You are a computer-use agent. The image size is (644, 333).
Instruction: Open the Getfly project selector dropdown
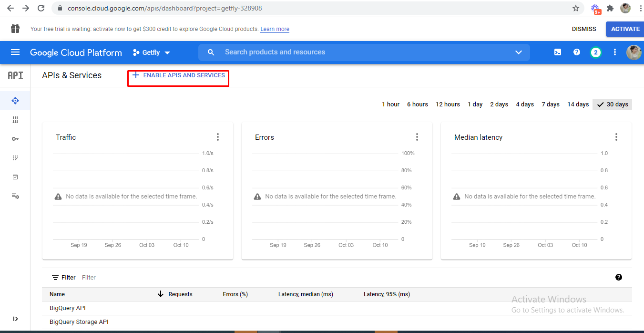point(152,52)
